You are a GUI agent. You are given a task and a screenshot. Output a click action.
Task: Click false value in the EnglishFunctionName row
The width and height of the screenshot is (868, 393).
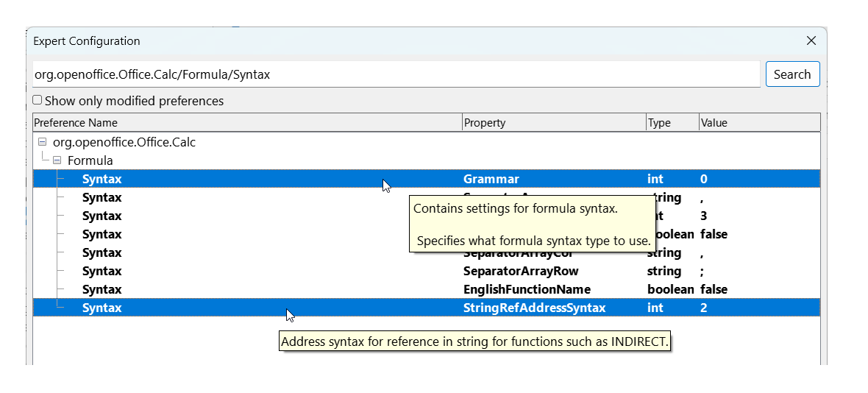coord(714,289)
